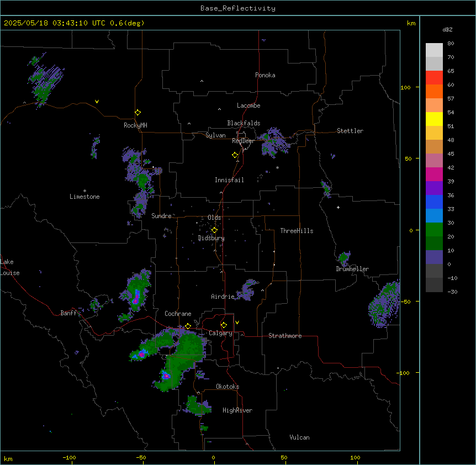This screenshot has height=465, width=476.
Task: Pick the slate purple 0-10 dBZ swatch
Action: click(434, 257)
